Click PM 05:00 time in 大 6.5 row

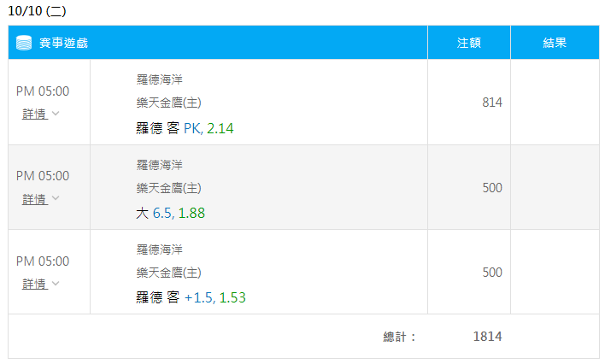[43, 176]
